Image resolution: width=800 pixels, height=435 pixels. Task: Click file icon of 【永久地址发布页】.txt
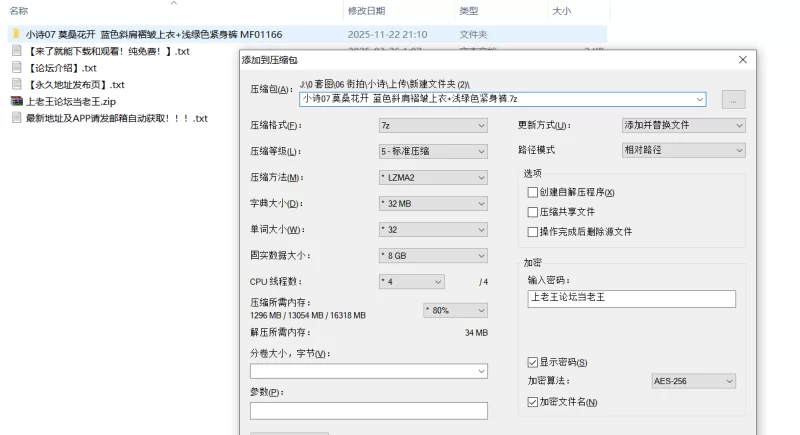(17, 84)
